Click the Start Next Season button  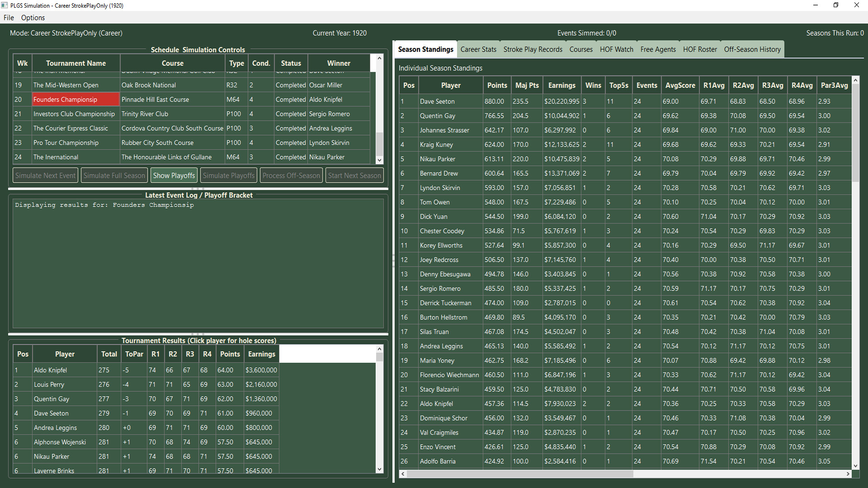[x=354, y=175]
